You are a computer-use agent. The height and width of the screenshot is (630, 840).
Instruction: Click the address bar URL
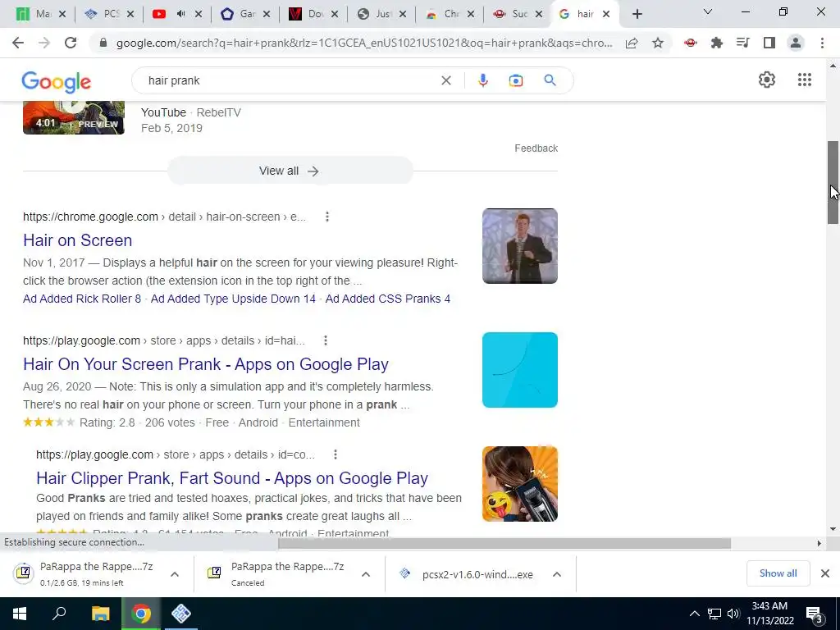click(363, 43)
